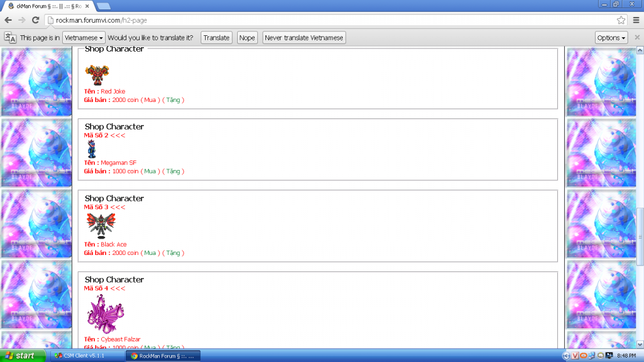The width and height of the screenshot is (644, 362).
Task: Open a new browser tab
Action: tap(104, 6)
